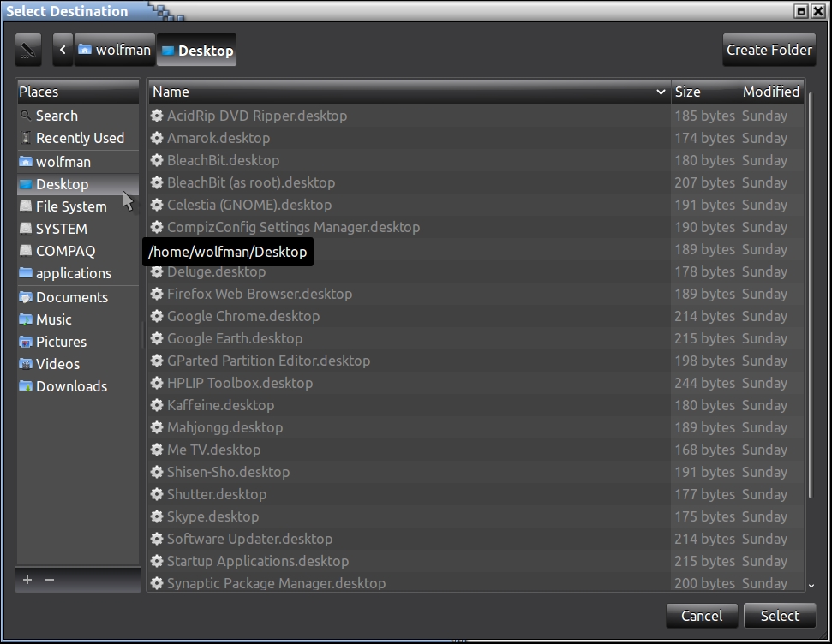The height and width of the screenshot is (644, 832).
Task: Open the COMPAQ drive in Places
Action: [65, 251]
